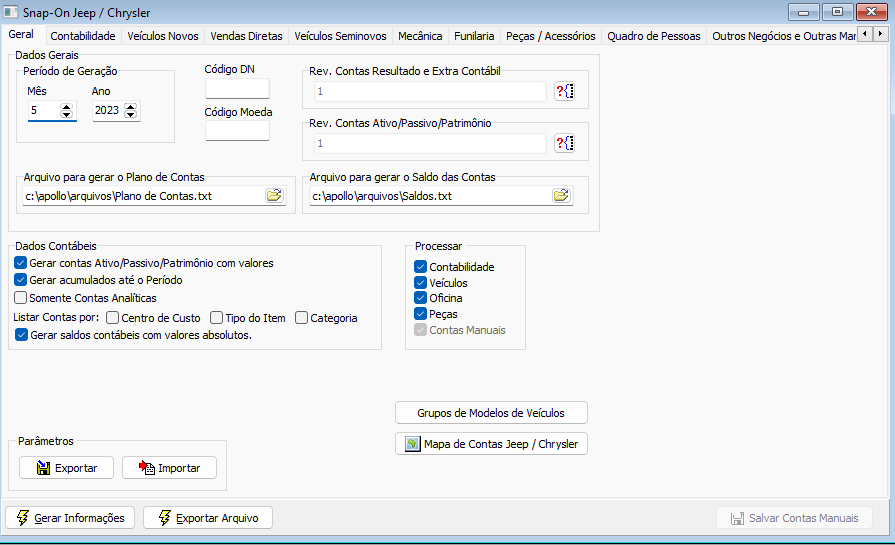This screenshot has height=545, width=895.
Task: Check Tipo do Item listing option
Action: tap(216, 318)
